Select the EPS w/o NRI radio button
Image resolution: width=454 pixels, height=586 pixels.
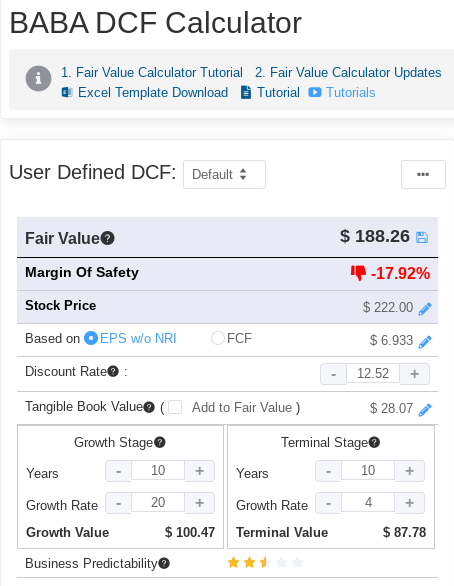(x=91, y=338)
